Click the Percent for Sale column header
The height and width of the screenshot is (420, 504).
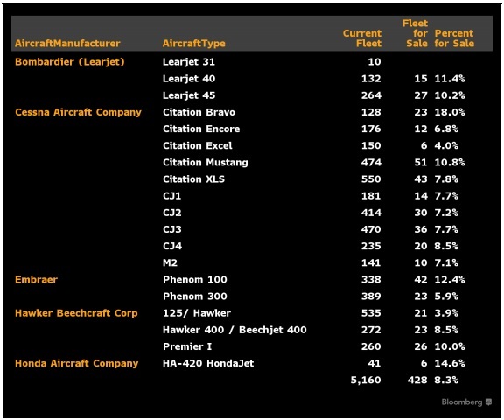tap(454, 38)
